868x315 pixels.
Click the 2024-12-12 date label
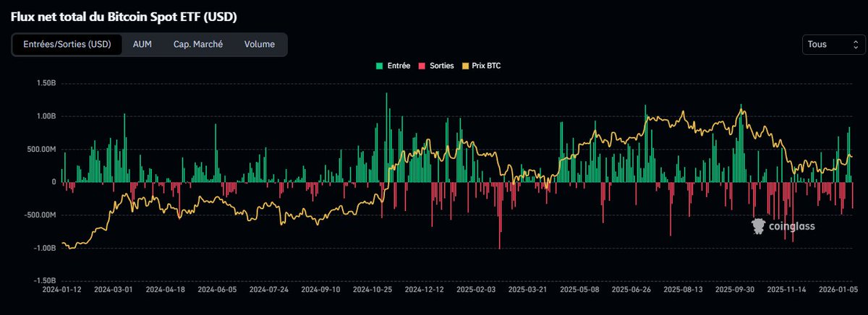pos(423,290)
